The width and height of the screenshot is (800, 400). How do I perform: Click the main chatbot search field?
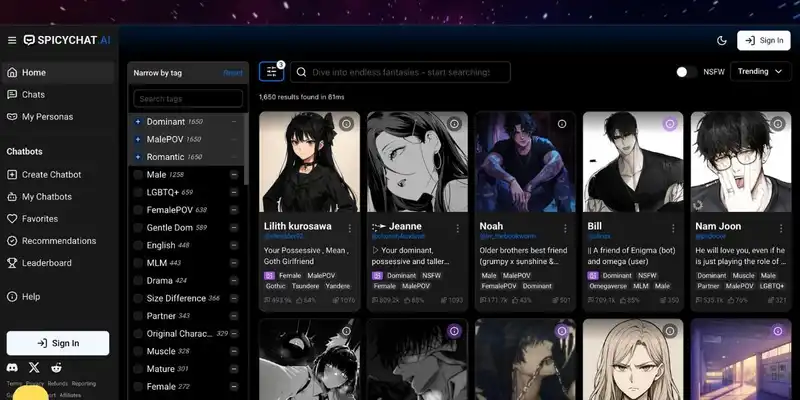401,72
